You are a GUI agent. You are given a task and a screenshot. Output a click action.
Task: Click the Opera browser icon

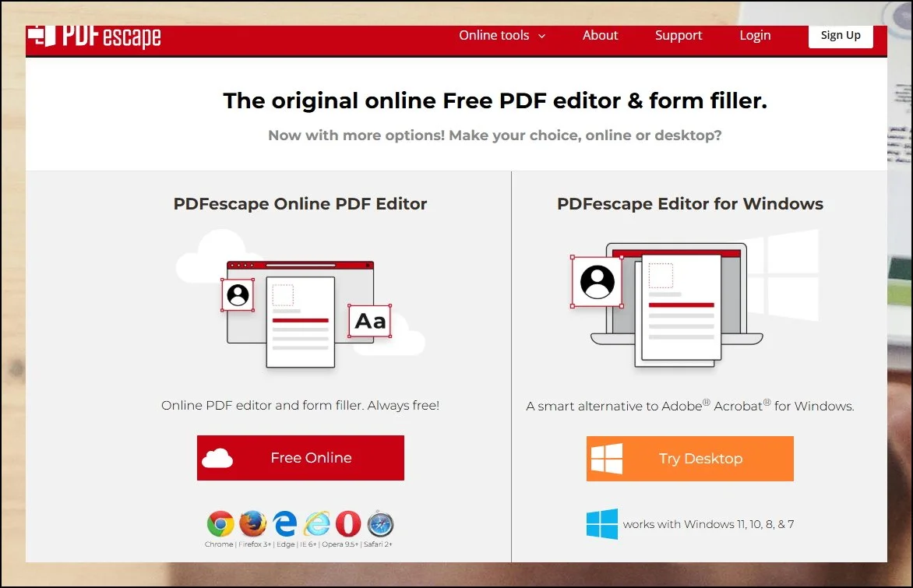click(x=348, y=524)
